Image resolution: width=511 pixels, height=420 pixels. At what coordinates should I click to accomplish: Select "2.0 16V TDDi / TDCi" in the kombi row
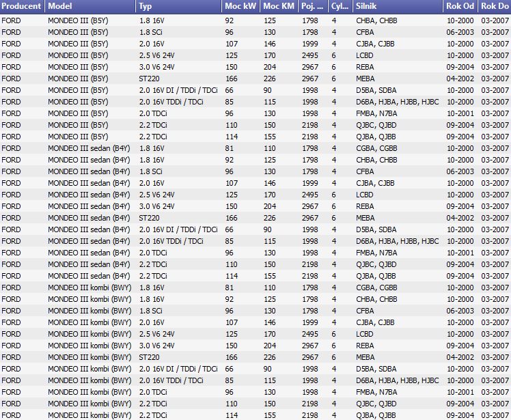coord(171,380)
